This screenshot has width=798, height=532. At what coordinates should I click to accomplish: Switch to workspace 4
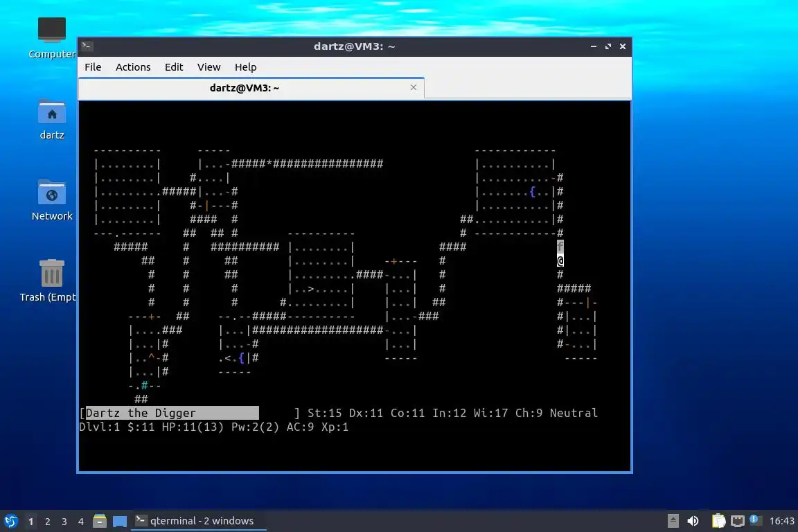coord(80,522)
